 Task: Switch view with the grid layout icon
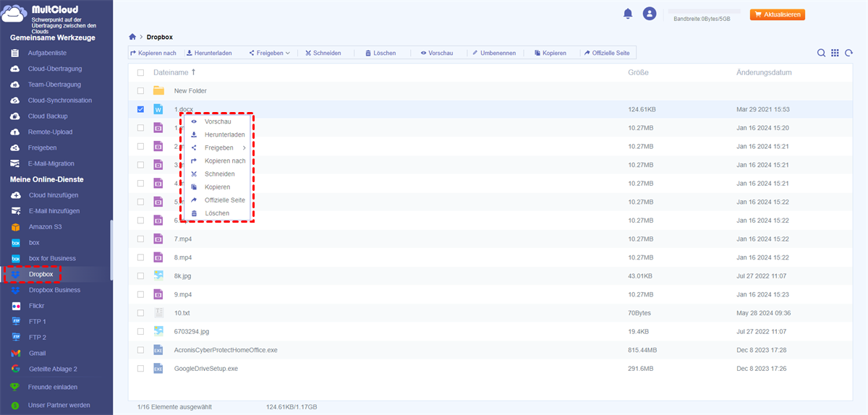tap(835, 53)
